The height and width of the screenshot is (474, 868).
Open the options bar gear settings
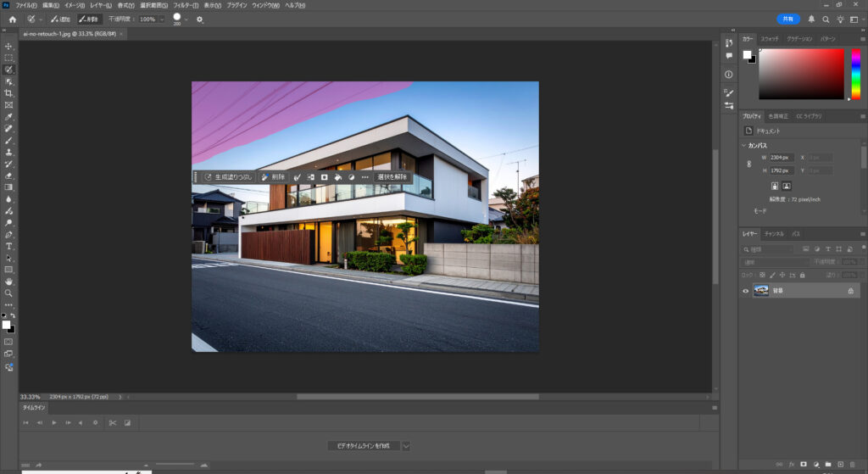(x=200, y=19)
